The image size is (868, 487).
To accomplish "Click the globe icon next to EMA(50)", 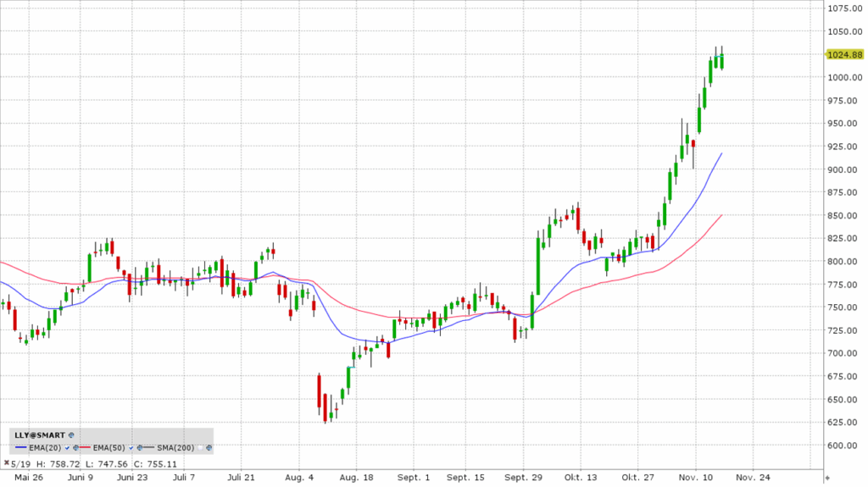I will 140,448.
